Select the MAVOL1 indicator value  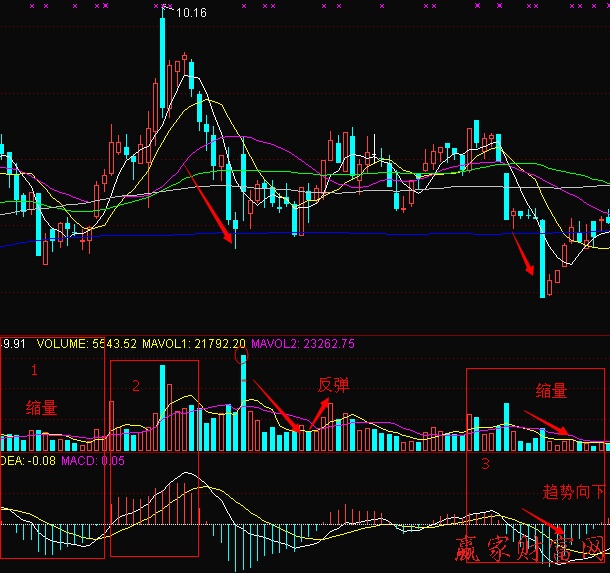click(x=182, y=343)
